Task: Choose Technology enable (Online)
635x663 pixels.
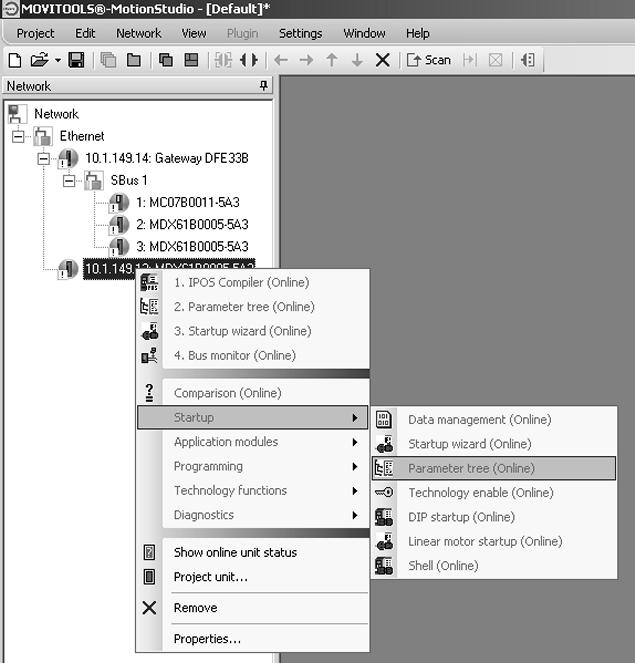Action: (x=481, y=493)
